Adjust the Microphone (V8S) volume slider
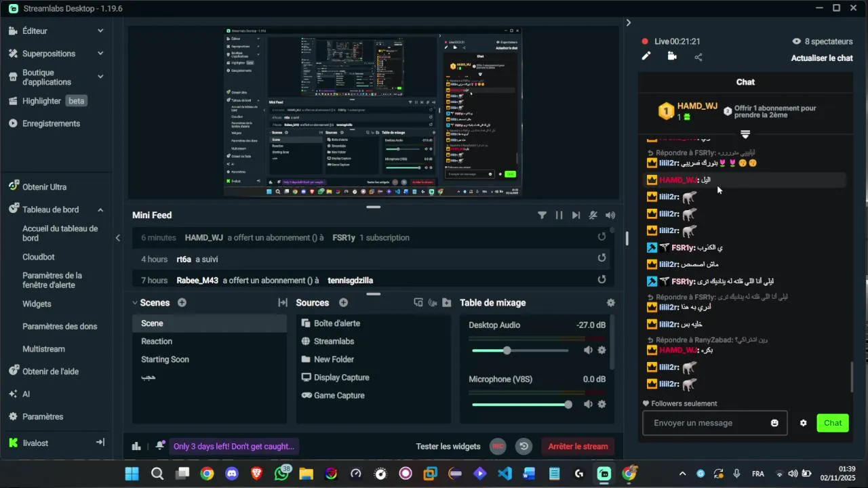Screen dimensions: 868x488 click(x=522, y=405)
